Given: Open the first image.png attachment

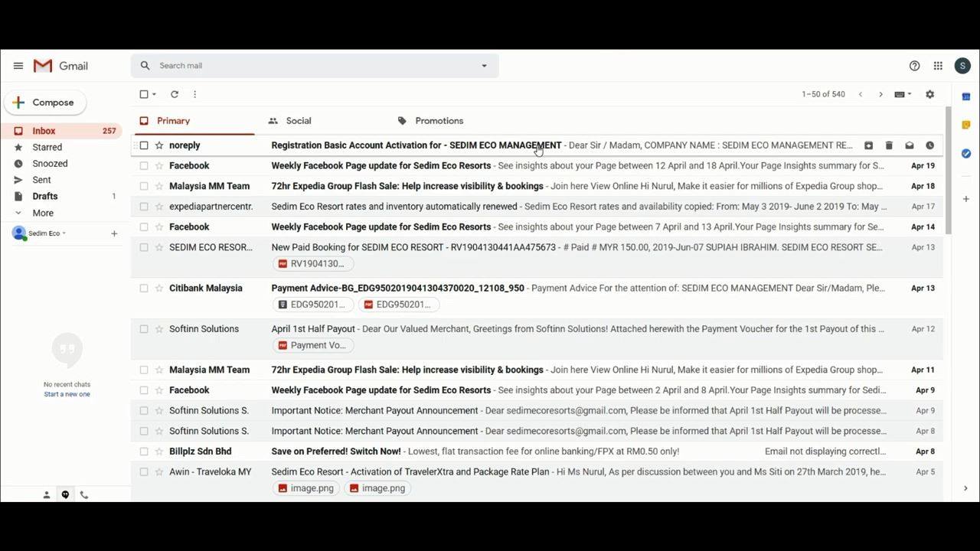Looking at the screenshot, I should coord(307,488).
